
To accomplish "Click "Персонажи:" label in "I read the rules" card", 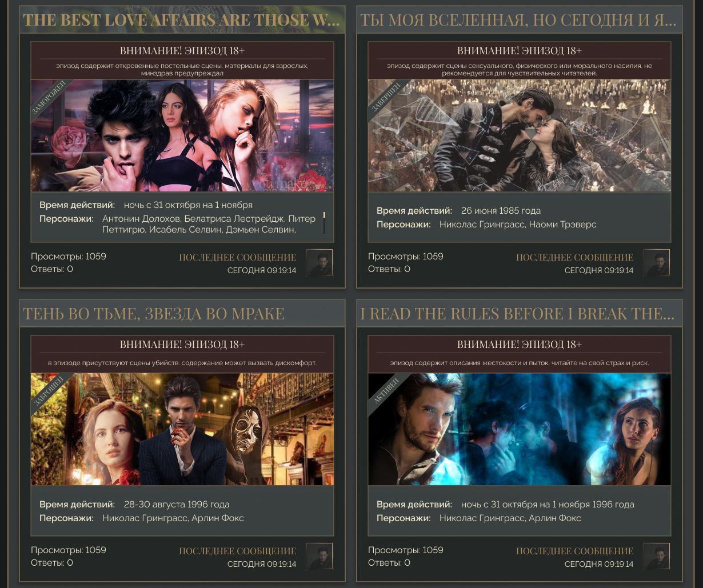I will click(x=404, y=518).
